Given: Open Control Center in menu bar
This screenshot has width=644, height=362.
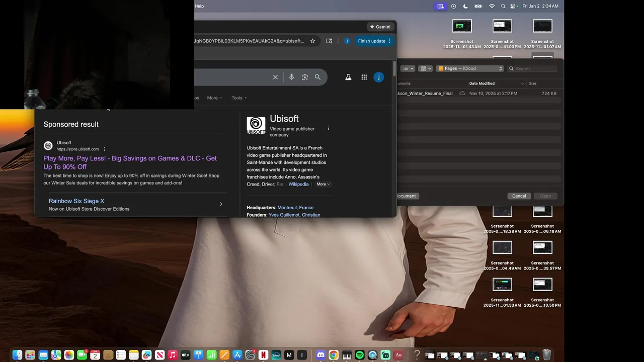Looking at the screenshot, I should [x=514, y=6].
